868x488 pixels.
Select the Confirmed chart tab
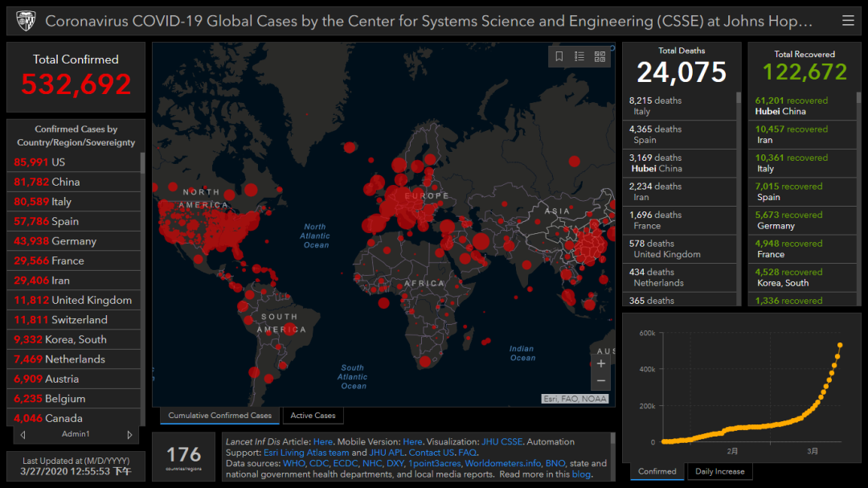[x=657, y=471]
